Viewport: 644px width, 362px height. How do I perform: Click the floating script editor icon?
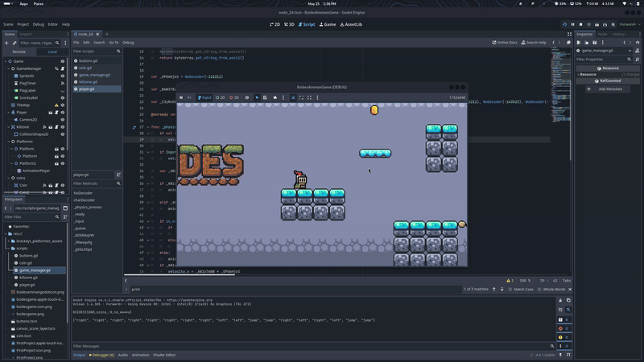568,43
